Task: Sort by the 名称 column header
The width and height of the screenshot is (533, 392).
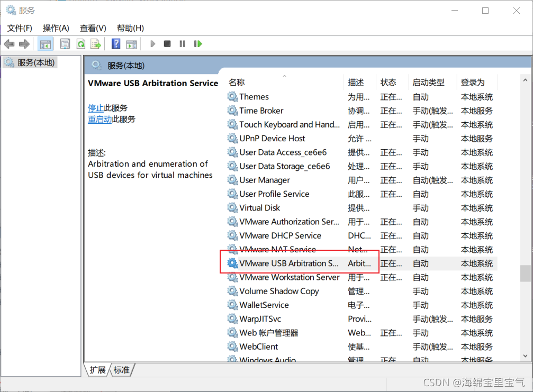Action: (285, 82)
